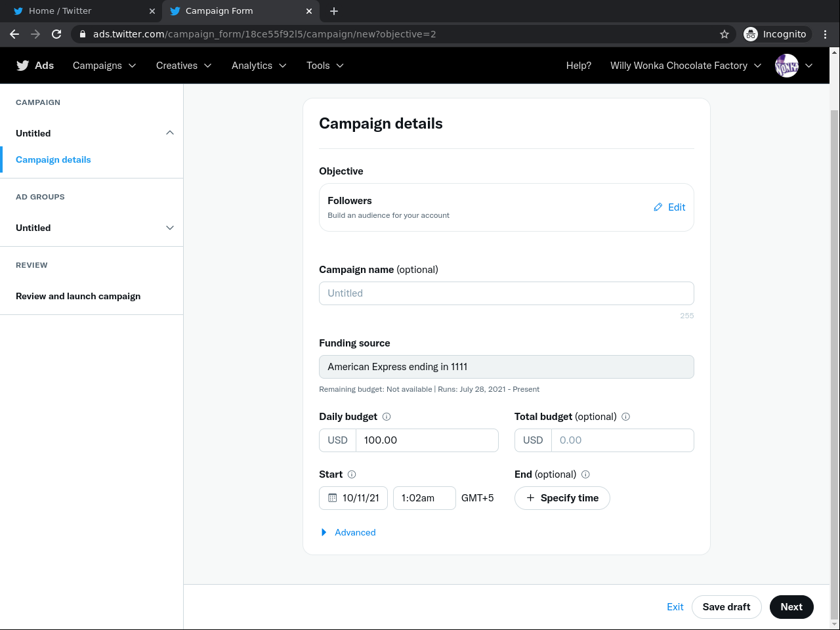Click the Start date info icon
840x630 pixels.
tap(352, 474)
